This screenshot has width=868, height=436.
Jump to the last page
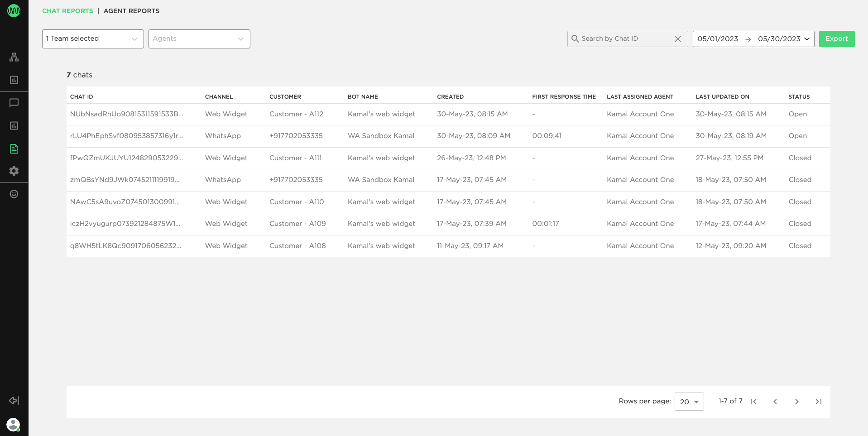click(819, 402)
